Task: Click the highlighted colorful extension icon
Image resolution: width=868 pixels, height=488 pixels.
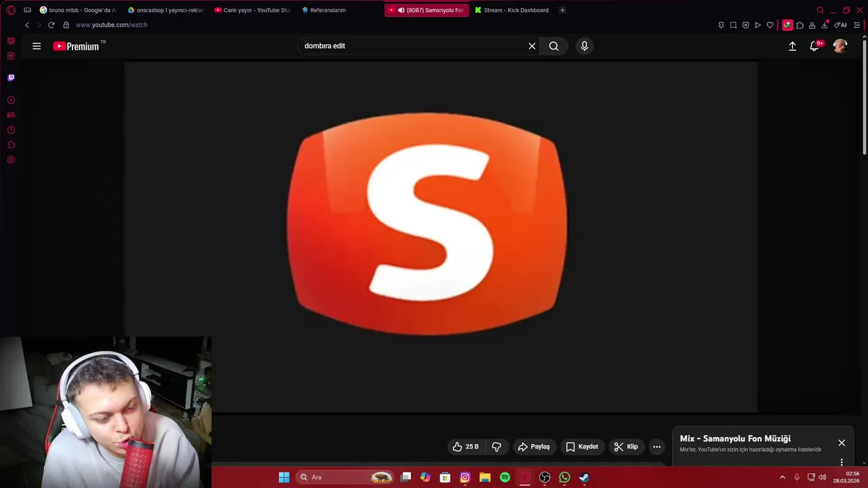Action: coord(787,25)
